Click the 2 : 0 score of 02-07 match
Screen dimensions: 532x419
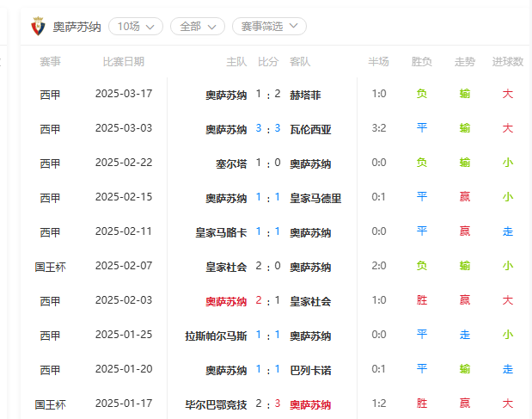(x=268, y=266)
